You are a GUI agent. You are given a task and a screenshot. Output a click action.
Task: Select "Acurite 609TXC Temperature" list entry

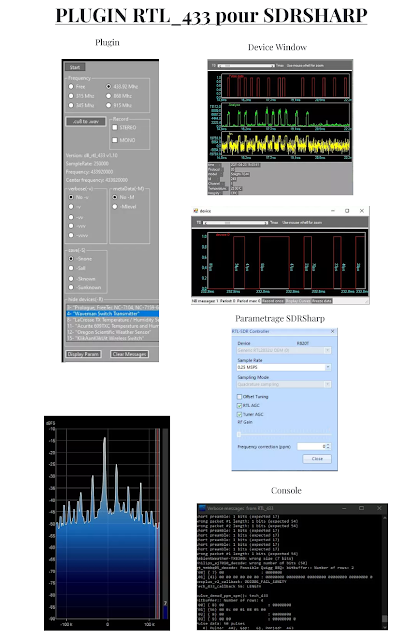pos(112,326)
